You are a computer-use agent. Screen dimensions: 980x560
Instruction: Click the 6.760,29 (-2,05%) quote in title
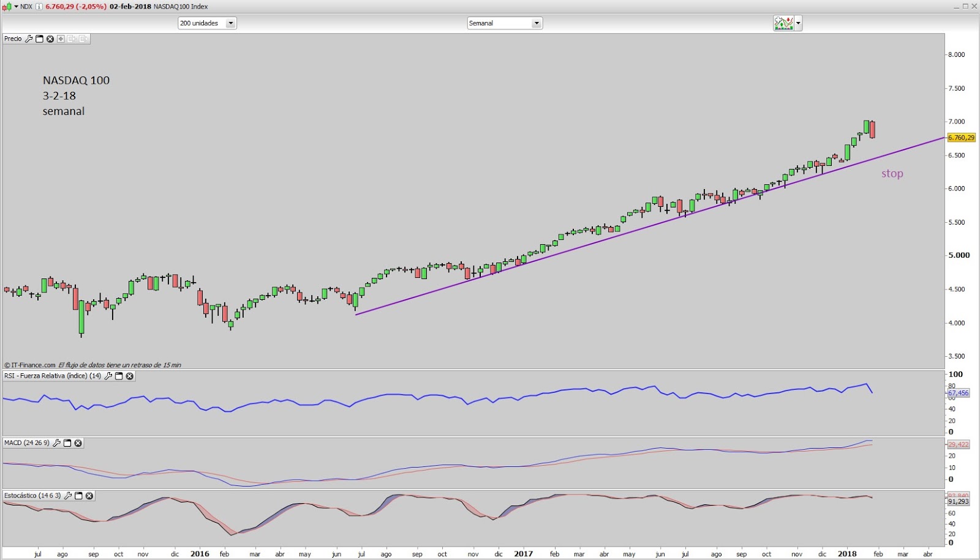click(76, 7)
